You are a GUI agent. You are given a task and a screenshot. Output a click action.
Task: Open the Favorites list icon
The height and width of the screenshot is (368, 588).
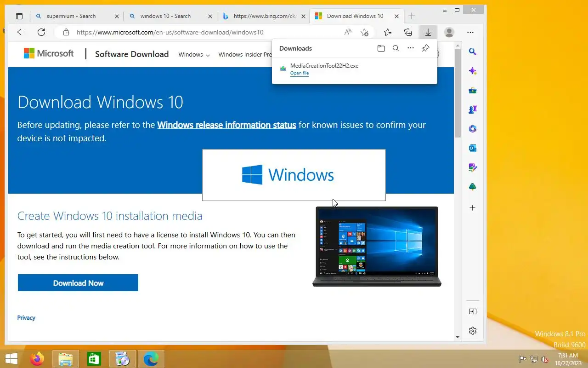[x=388, y=32]
